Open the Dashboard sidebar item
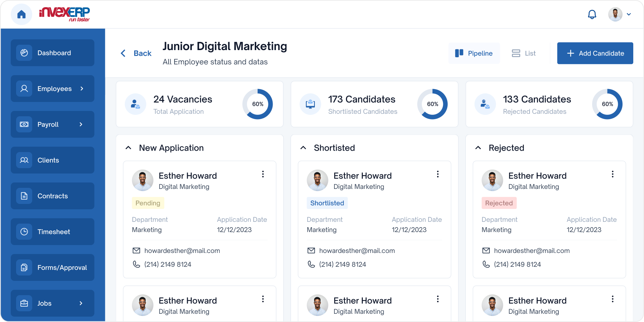Viewport: 644px width, 322px height. (x=53, y=53)
